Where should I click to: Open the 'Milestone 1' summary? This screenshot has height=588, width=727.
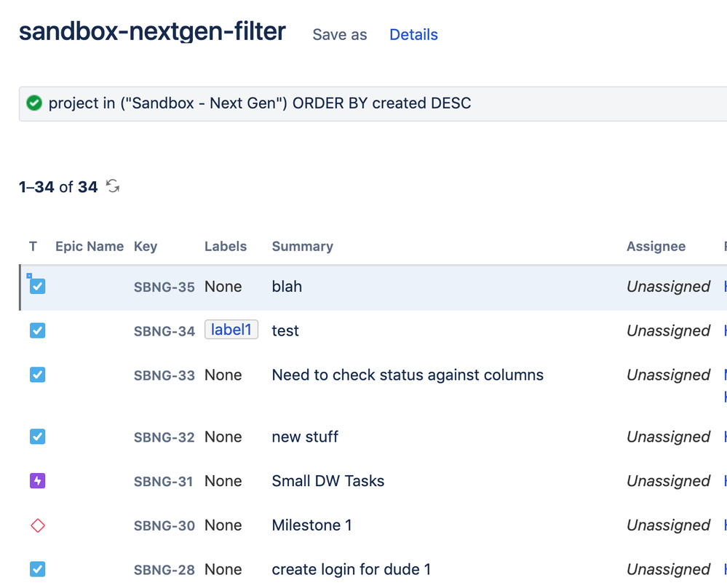(x=311, y=525)
